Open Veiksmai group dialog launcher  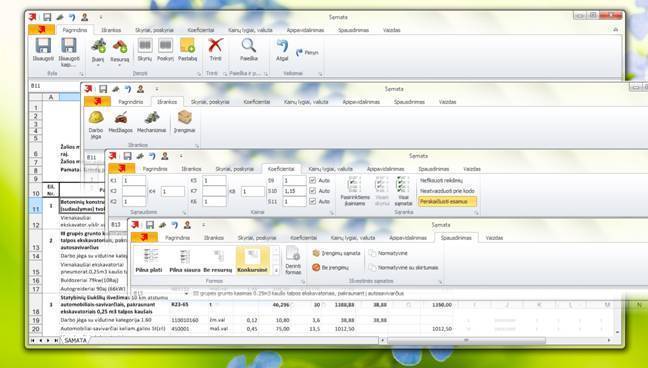coord(320,74)
